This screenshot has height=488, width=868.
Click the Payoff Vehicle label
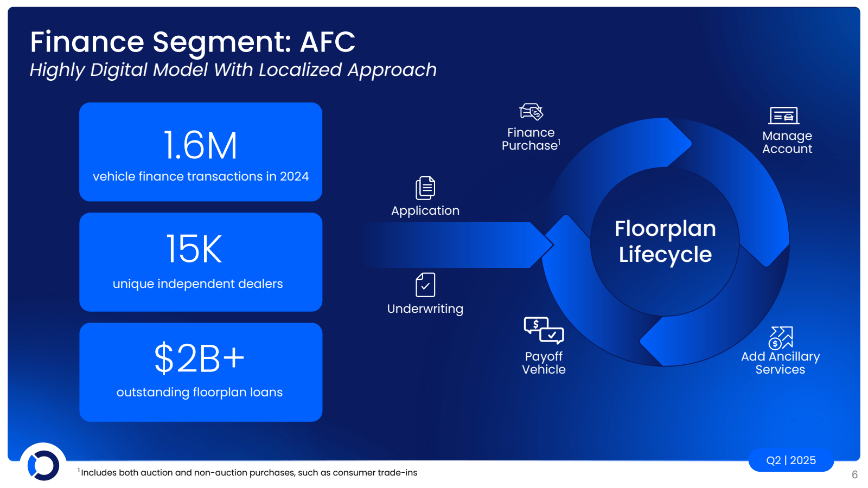544,363
